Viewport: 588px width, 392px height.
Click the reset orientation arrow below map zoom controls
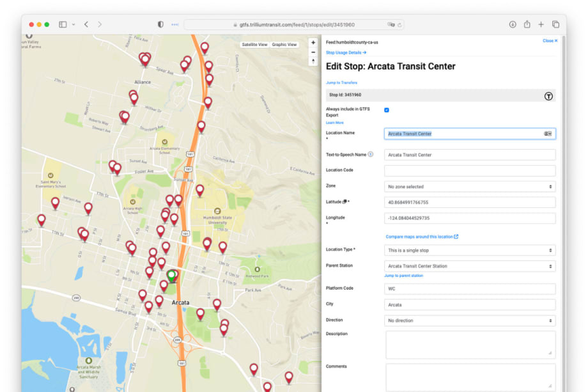tap(313, 60)
